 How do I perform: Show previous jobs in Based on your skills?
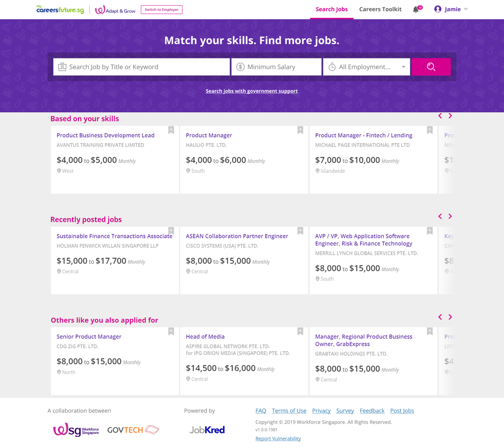(440, 116)
